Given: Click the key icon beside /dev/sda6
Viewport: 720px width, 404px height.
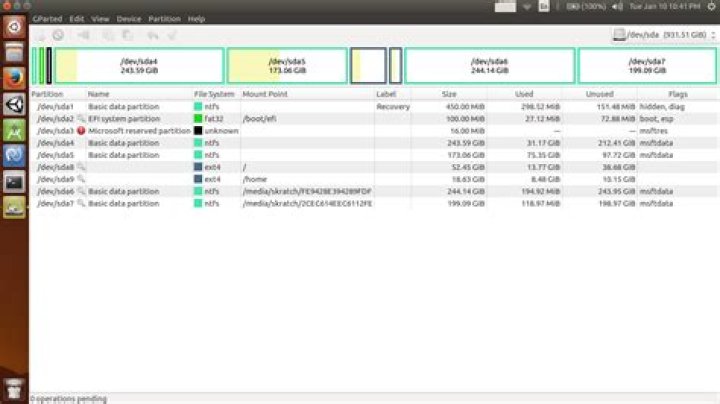Looking at the screenshot, I should pos(81,191).
